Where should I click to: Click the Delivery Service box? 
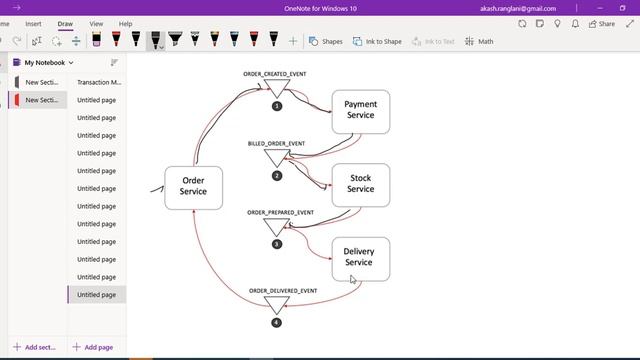(361, 259)
